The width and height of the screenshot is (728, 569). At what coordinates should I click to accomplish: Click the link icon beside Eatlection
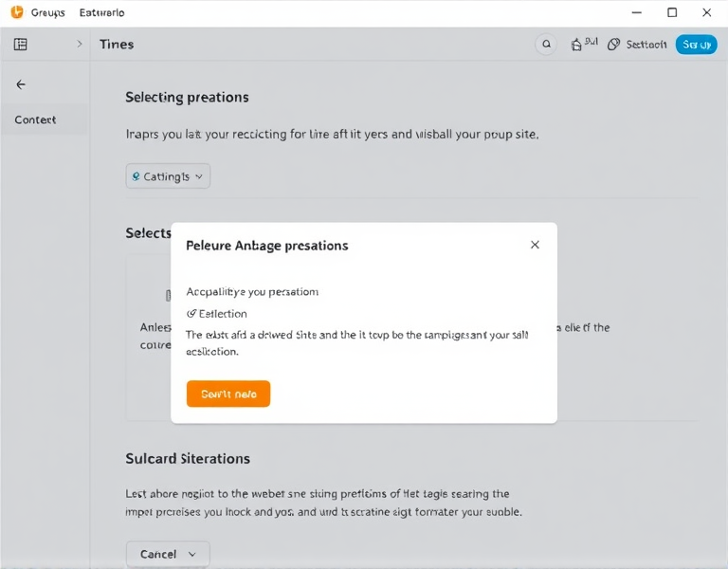point(191,314)
